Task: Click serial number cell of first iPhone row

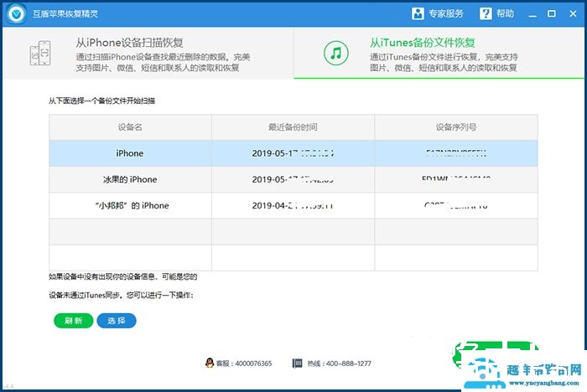Action: tap(456, 153)
